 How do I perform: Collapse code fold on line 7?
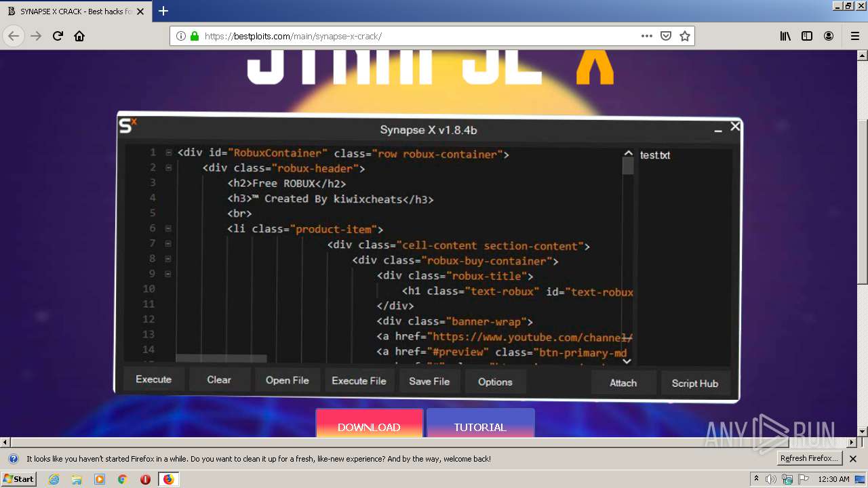(169, 243)
